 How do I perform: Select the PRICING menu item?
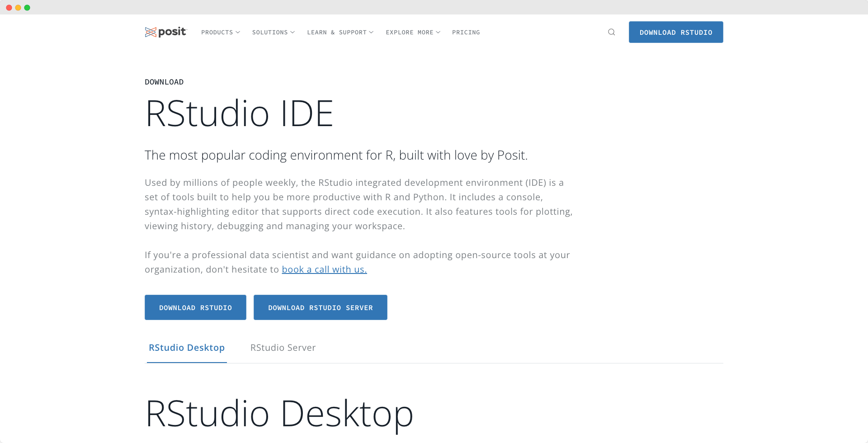466,32
